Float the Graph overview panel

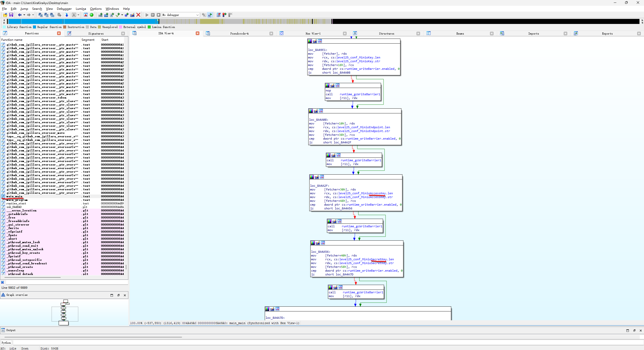pos(119,295)
